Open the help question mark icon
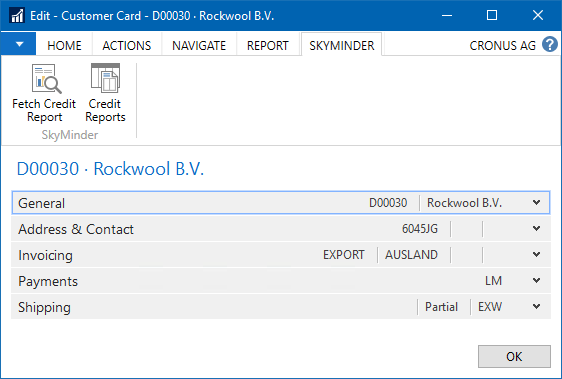The image size is (562, 379). tap(549, 45)
